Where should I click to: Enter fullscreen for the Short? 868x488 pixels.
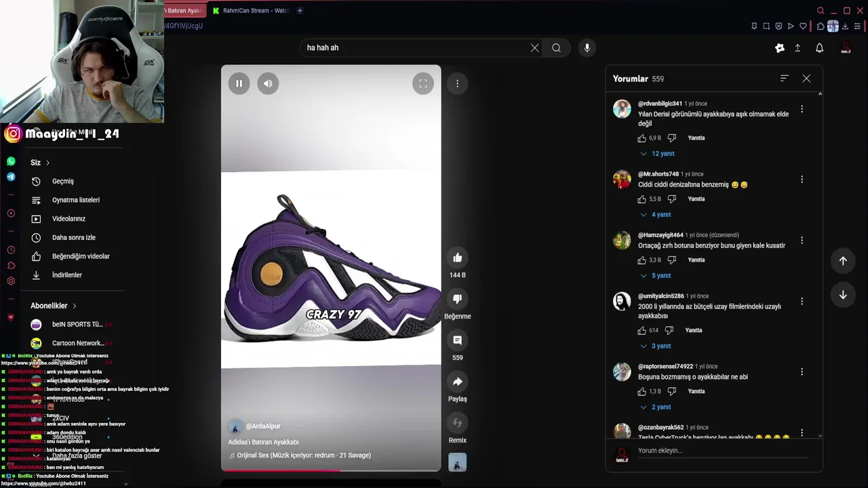tap(422, 83)
